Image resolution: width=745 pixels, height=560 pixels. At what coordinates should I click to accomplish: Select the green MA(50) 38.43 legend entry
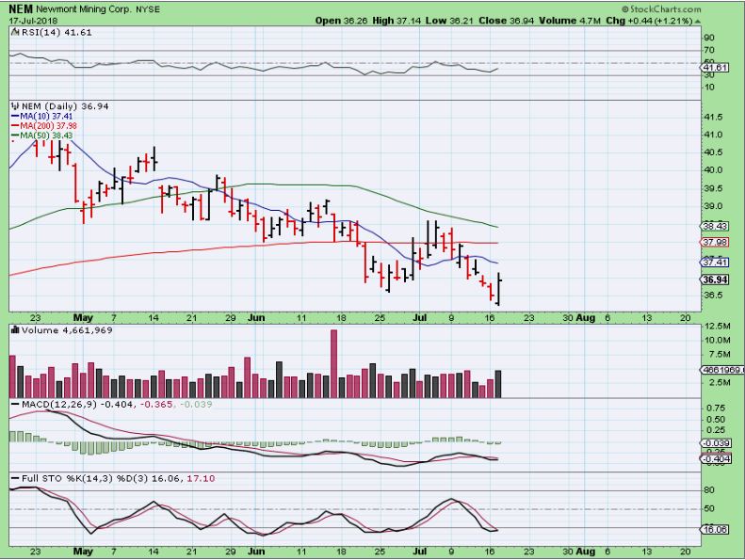[41, 136]
